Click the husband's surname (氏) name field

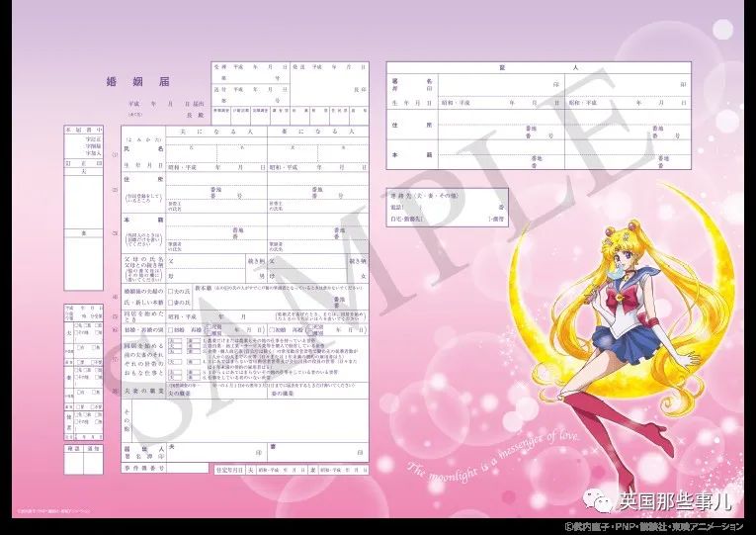(x=192, y=153)
